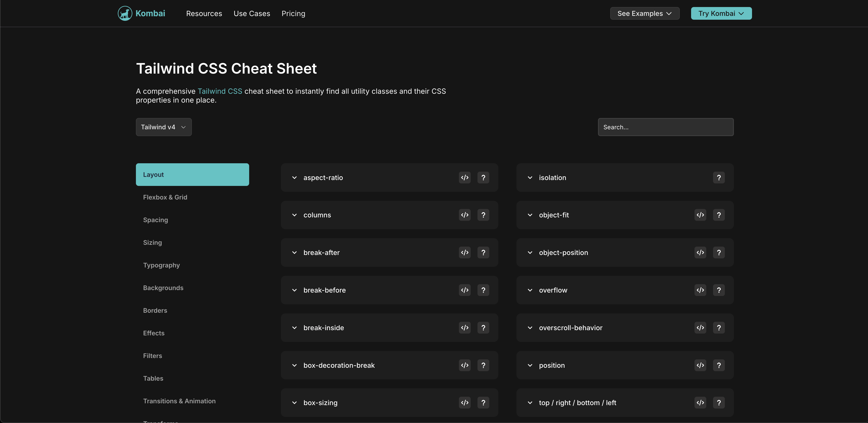The width and height of the screenshot is (868, 423).
Task: Open help icon for aspect-ratio
Action: click(x=483, y=178)
